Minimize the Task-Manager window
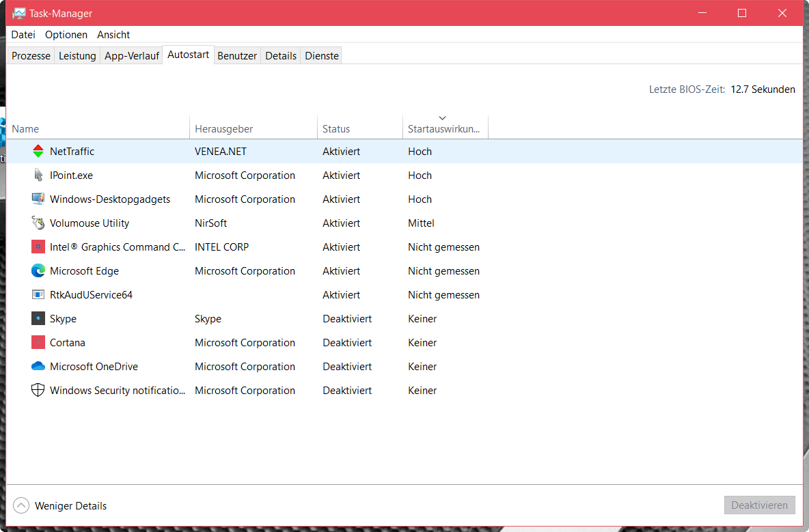The width and height of the screenshot is (809, 532). tap(702, 13)
